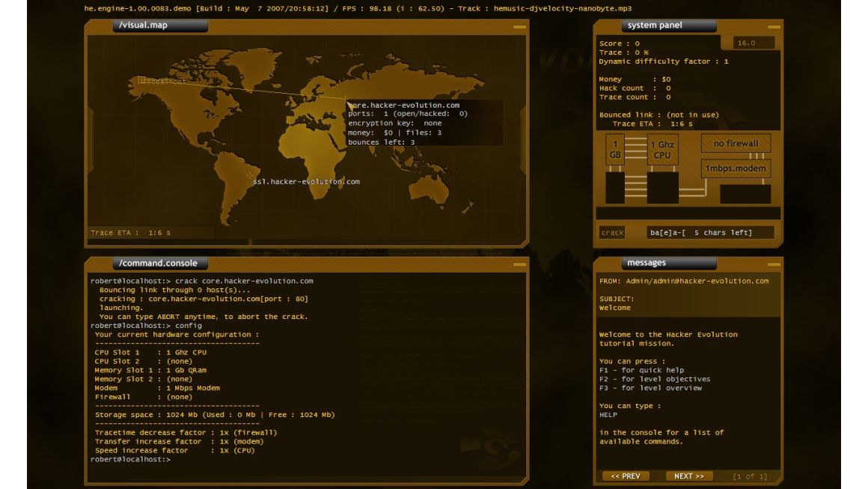Screen dimensions: 868x489
Task: Click the "system panel" title
Action: pos(655,25)
